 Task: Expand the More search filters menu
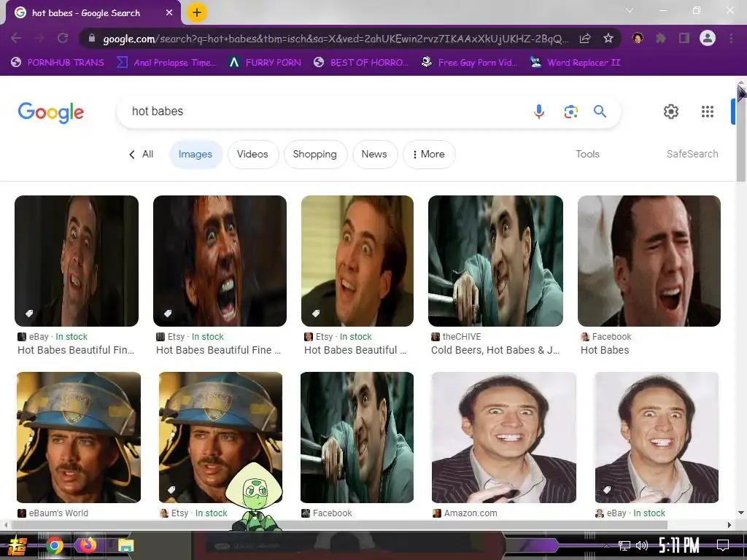429,155
